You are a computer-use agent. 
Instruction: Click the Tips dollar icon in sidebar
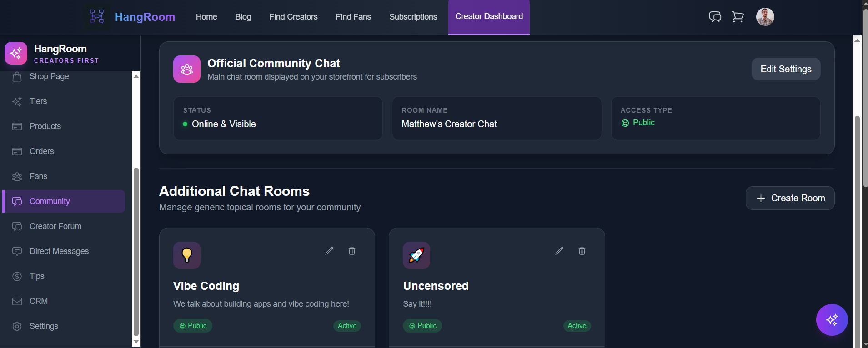point(17,276)
